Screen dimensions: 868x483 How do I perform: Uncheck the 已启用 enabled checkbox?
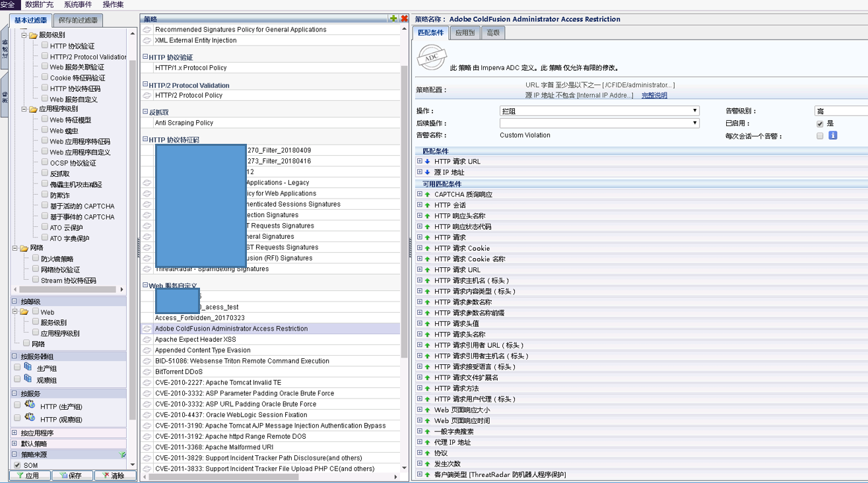(820, 123)
